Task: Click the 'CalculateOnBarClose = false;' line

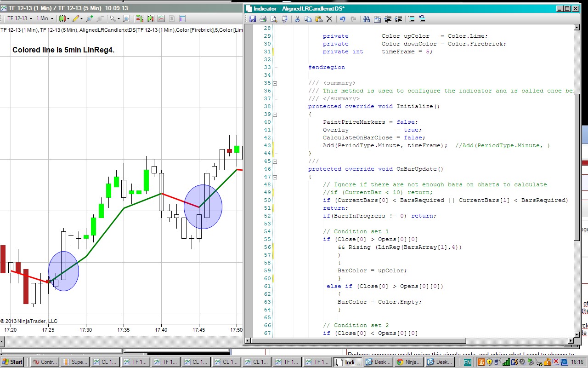Action: [374, 138]
